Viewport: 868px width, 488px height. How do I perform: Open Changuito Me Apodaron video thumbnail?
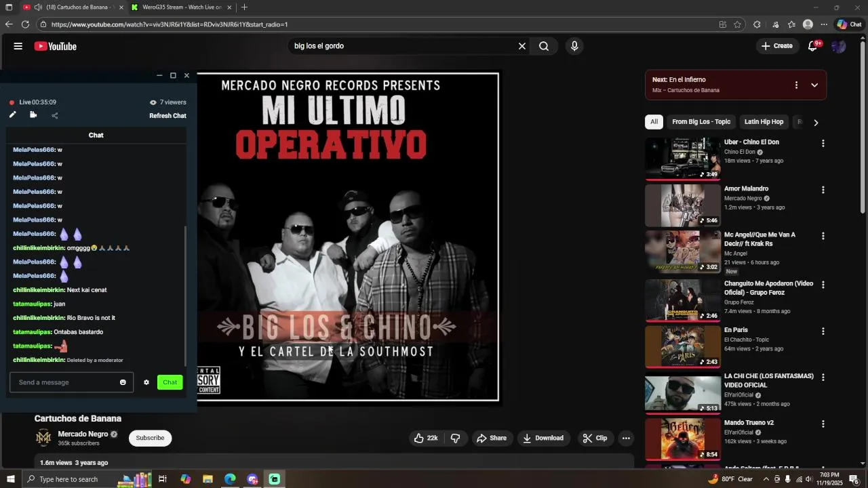click(x=683, y=300)
